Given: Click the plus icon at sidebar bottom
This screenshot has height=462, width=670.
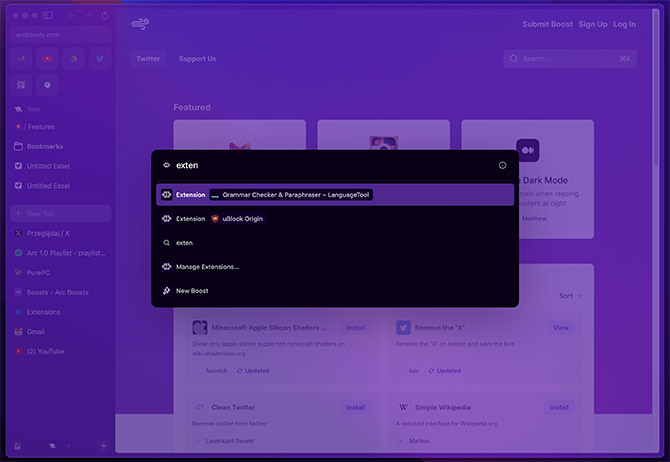Looking at the screenshot, I should point(103,446).
